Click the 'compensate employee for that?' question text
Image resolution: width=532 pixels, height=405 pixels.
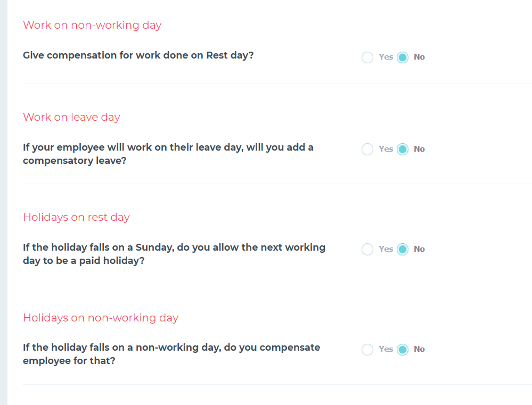click(171, 354)
